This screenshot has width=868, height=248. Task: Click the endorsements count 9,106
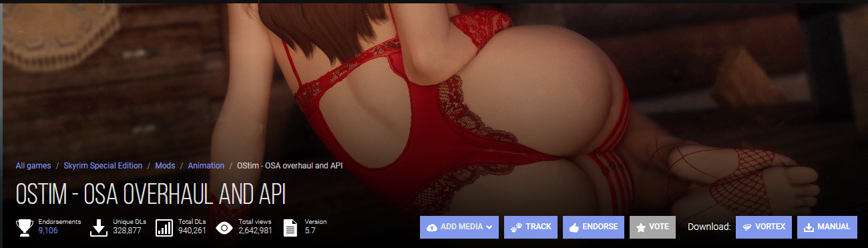tap(48, 231)
